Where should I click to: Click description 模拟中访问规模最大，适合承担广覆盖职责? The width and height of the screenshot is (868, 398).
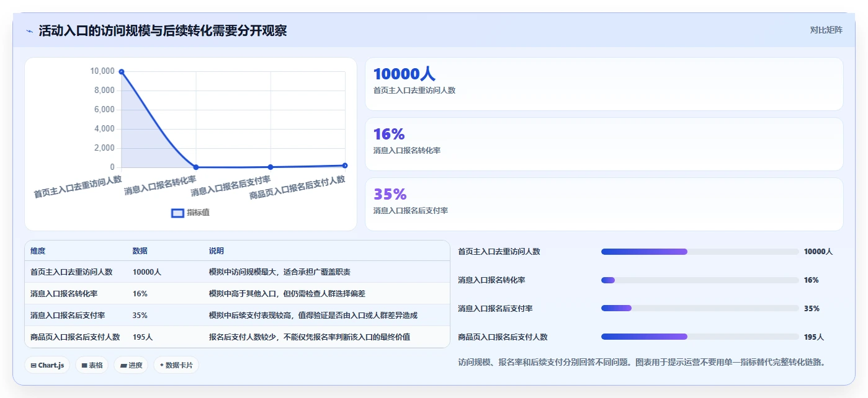(x=280, y=272)
